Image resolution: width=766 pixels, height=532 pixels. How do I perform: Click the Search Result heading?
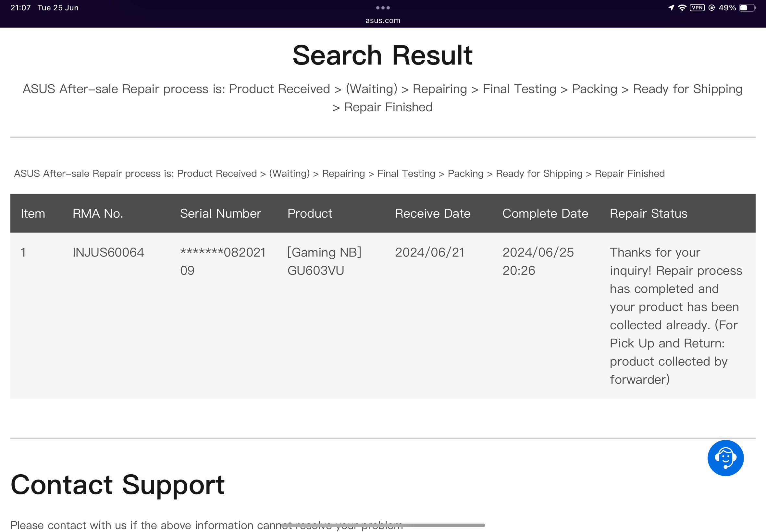click(382, 55)
